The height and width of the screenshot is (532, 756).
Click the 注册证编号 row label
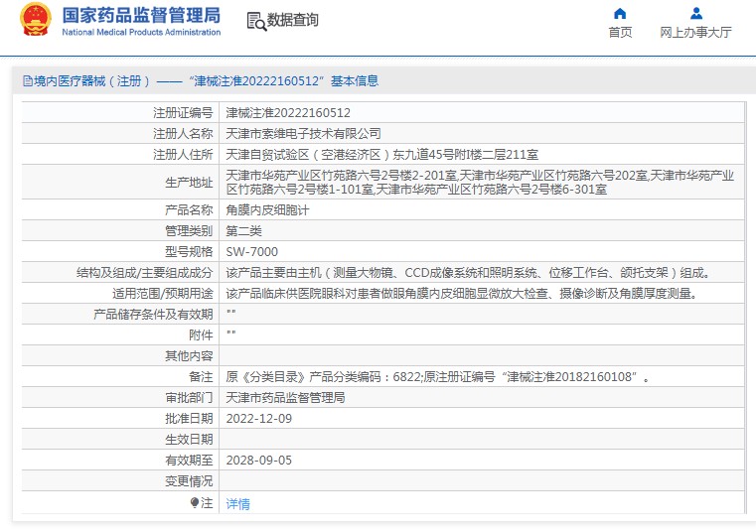tap(183, 113)
